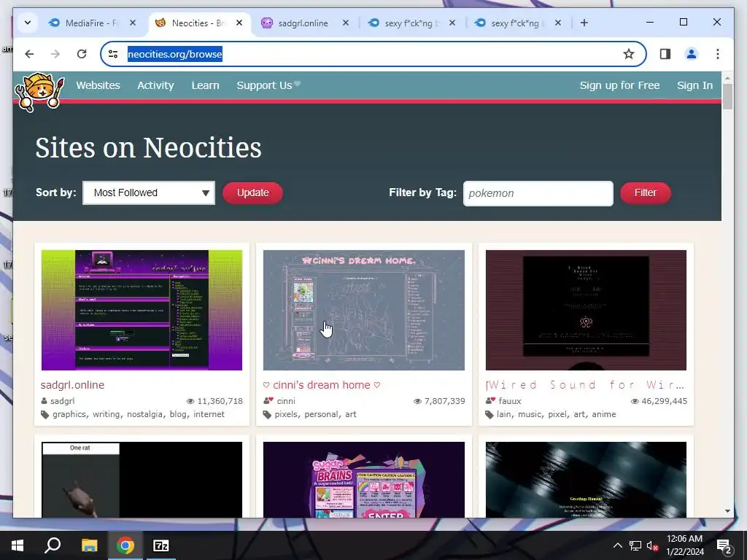
Task: Click the sadgrl.online title link
Action: (72, 385)
